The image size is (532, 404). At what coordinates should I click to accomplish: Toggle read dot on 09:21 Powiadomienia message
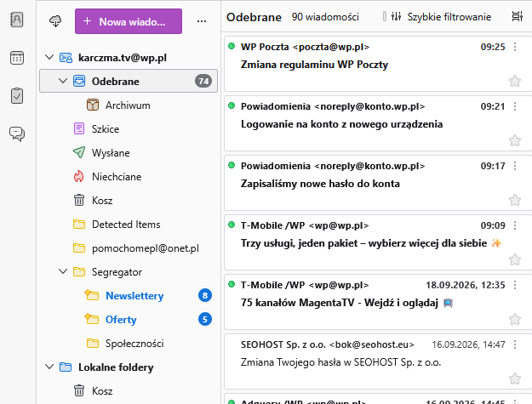click(232, 105)
